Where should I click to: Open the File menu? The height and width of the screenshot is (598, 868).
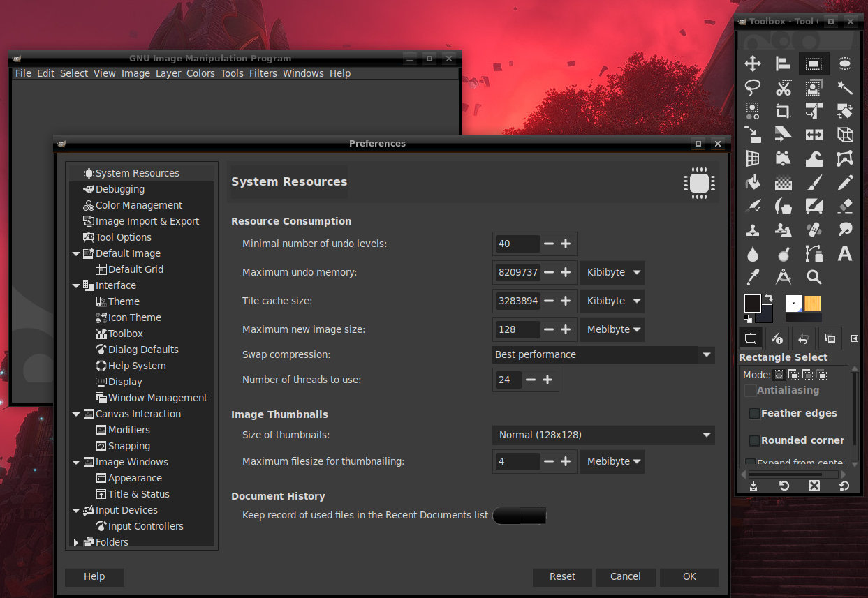(23, 73)
